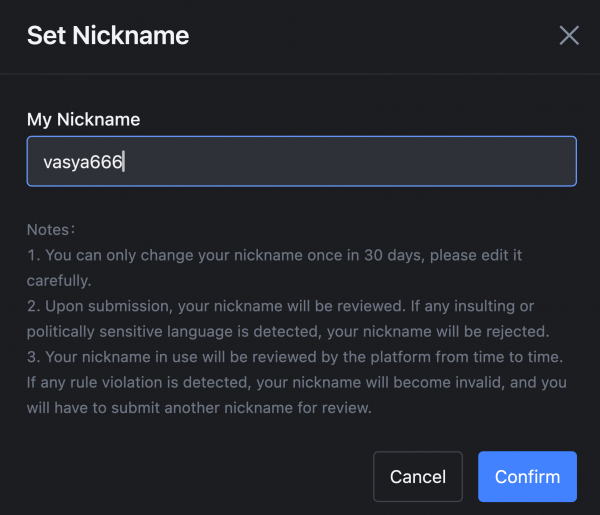Click the My Nickname field label
This screenshot has height=515, width=600.
pyautogui.click(x=83, y=119)
